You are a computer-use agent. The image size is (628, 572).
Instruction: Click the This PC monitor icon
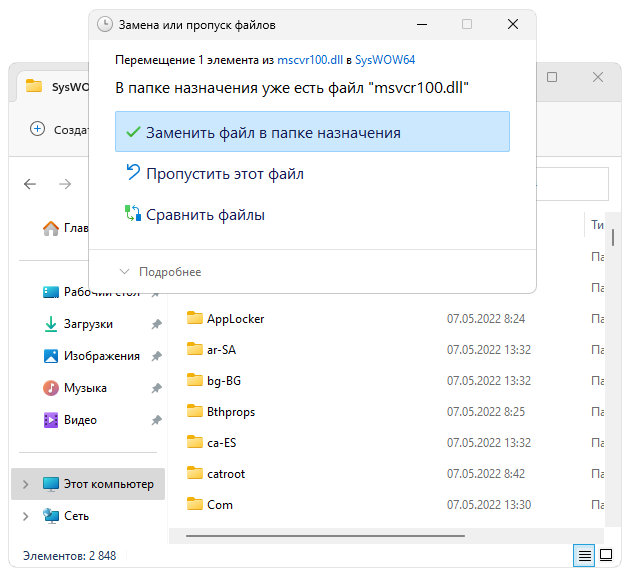click(x=51, y=484)
